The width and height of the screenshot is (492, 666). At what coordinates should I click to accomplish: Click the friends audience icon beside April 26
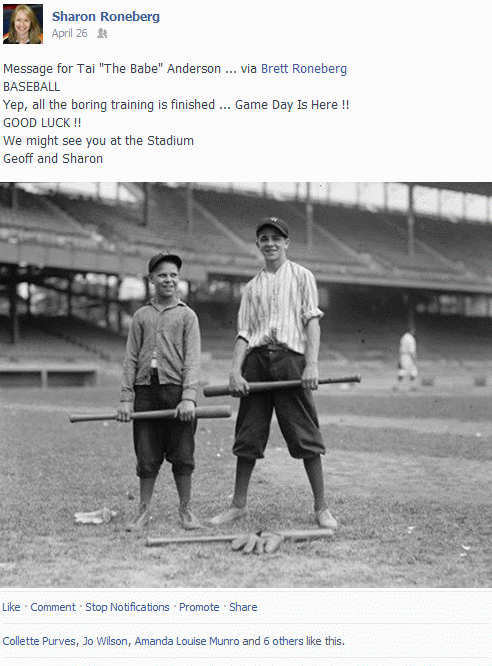click(102, 33)
